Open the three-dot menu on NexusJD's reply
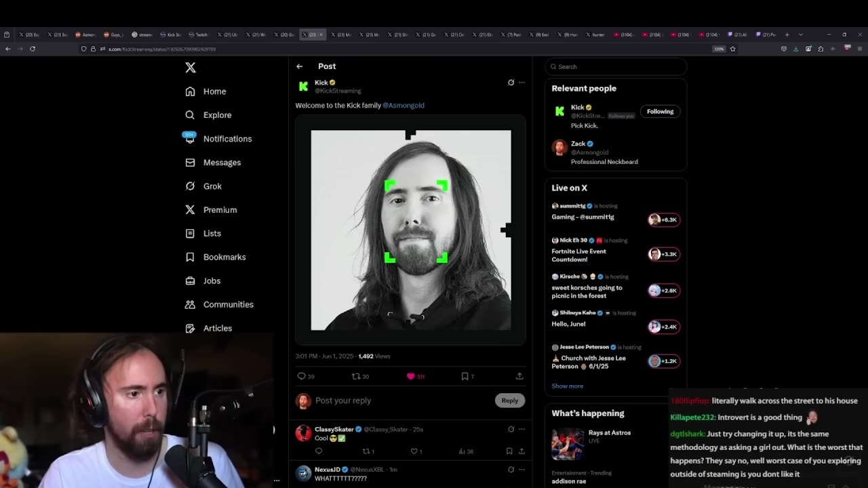Screen dimensions: 868x488 pyautogui.click(x=521, y=469)
